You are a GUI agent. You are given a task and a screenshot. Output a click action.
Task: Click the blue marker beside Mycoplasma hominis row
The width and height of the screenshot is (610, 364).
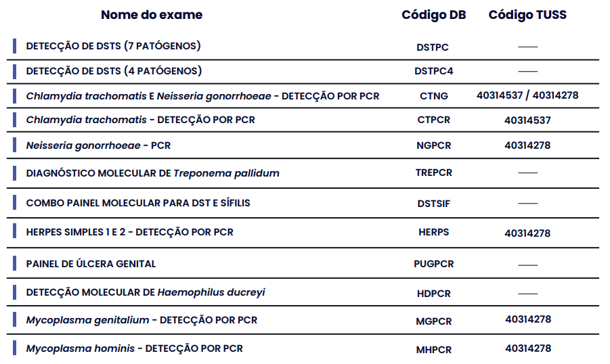click(x=14, y=348)
